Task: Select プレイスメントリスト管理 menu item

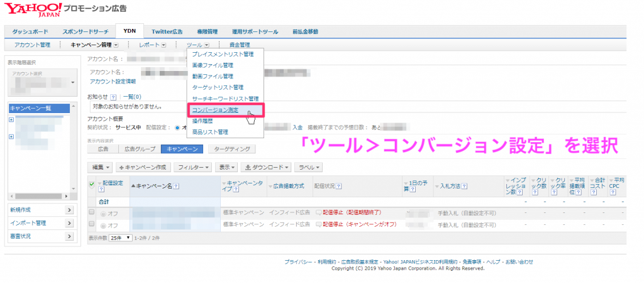Action: pyautogui.click(x=223, y=54)
